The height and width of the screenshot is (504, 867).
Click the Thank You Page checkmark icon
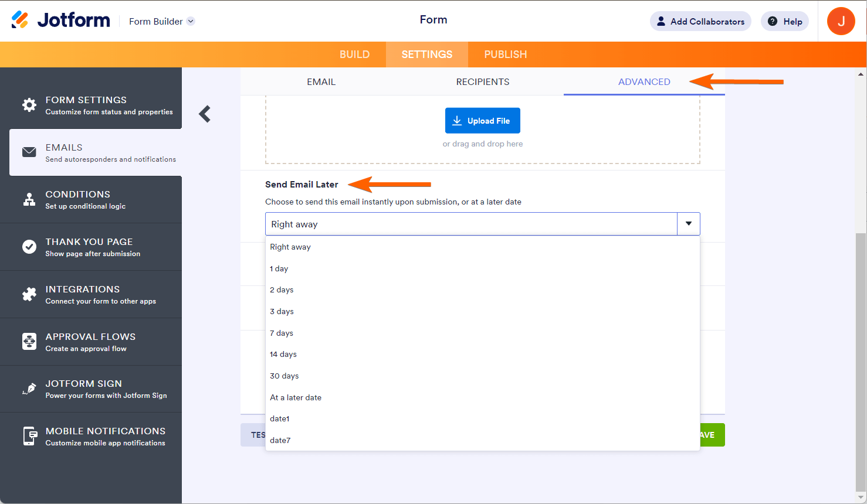[x=29, y=247]
